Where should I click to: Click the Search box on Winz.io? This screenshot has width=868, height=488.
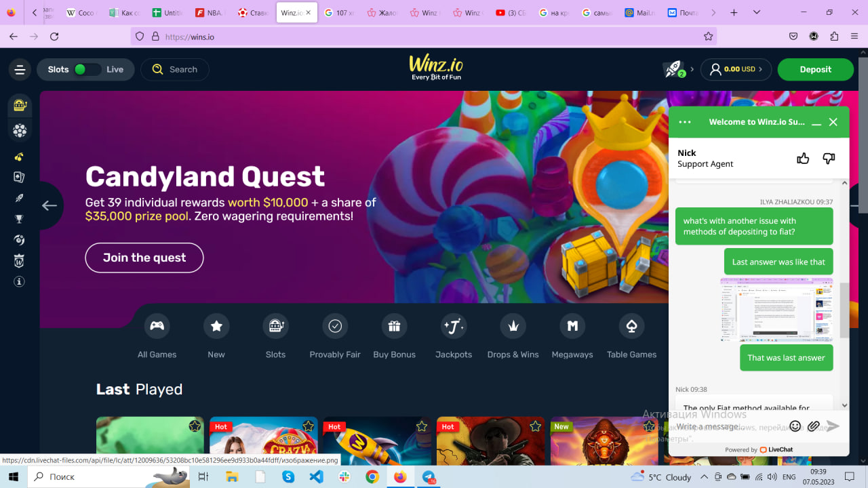pyautogui.click(x=175, y=69)
